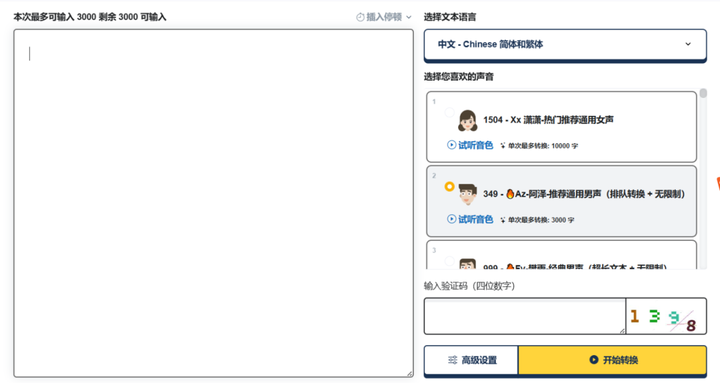This screenshot has height=383, width=720.
Task: Click the clock icon beside 插入停顿
Action: (360, 17)
